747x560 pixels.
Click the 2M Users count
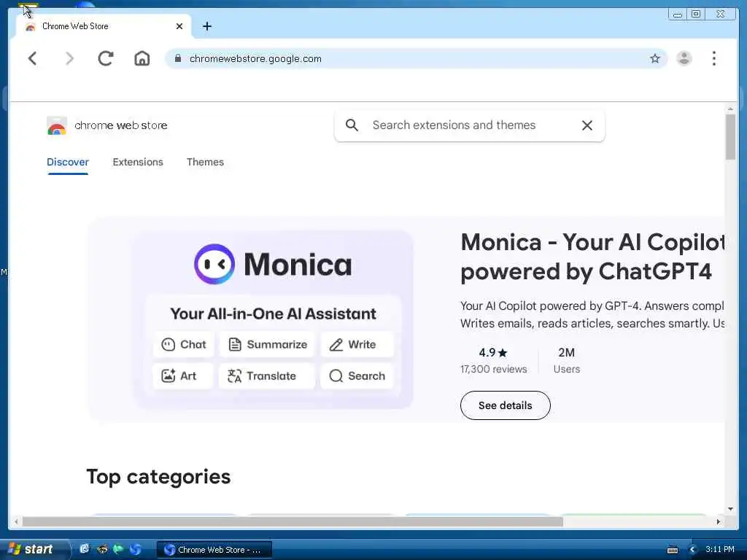[x=566, y=360]
